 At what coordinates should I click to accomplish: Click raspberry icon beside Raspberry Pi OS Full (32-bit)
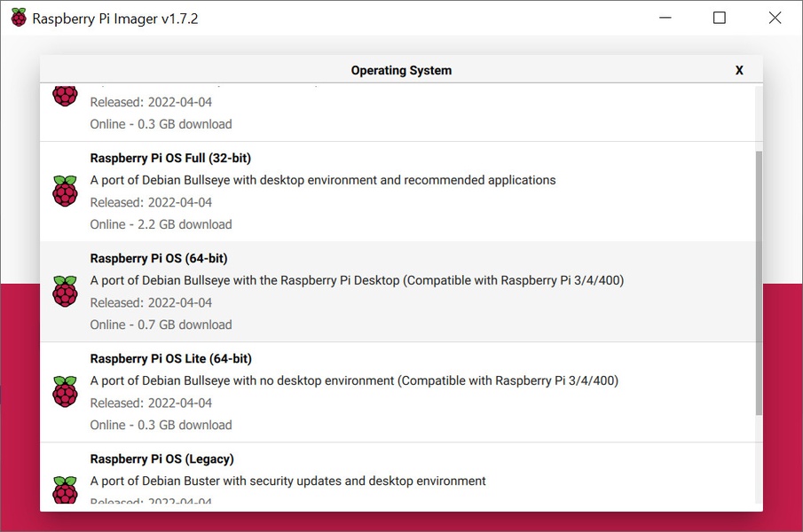tap(65, 192)
